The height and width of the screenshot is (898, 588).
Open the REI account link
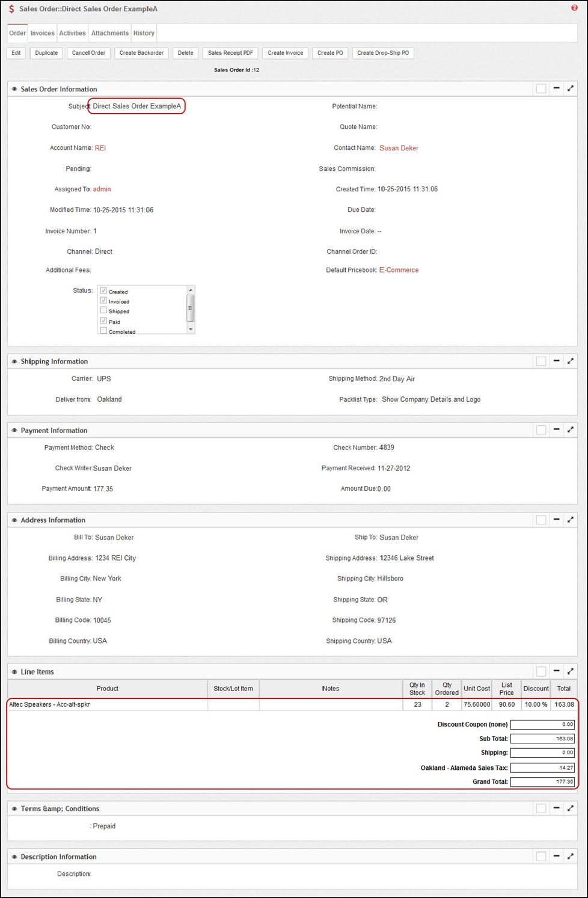(100, 148)
